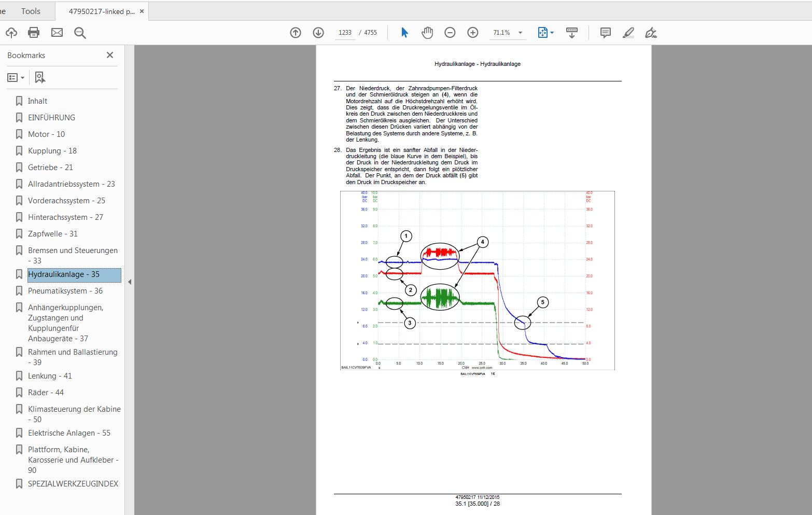Collapse the navigation pane with side arrow

(130, 282)
